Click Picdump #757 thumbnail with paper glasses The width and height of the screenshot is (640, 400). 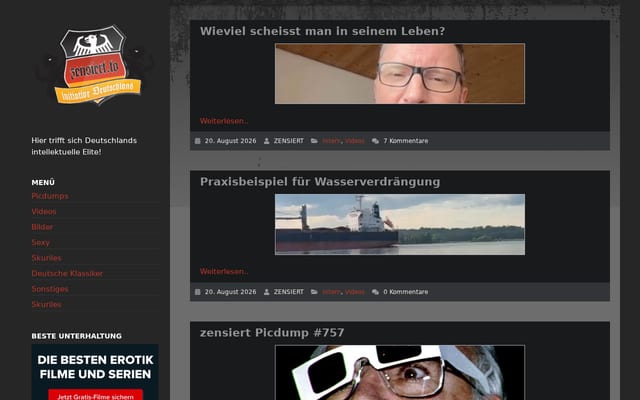pyautogui.click(x=400, y=373)
